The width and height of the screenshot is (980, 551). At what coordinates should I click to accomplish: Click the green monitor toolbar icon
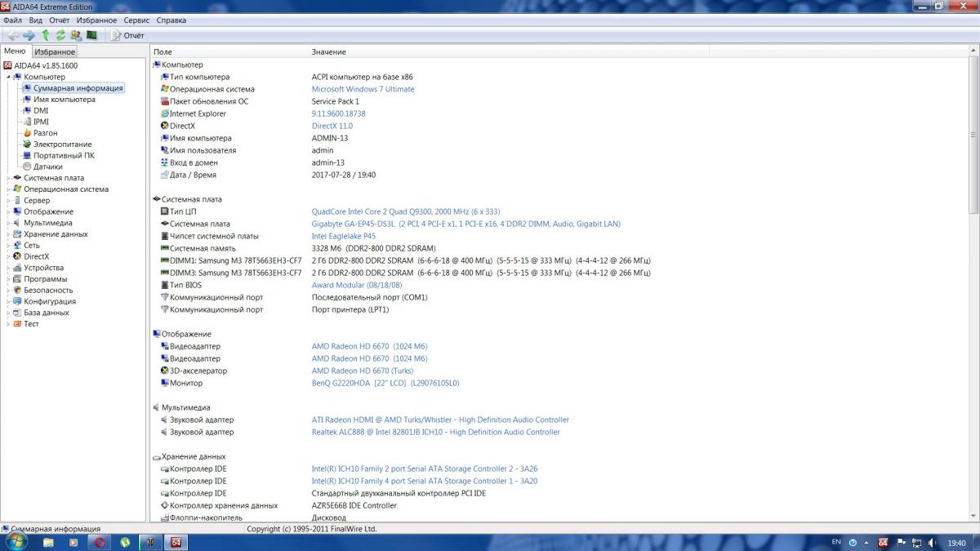pos(92,35)
